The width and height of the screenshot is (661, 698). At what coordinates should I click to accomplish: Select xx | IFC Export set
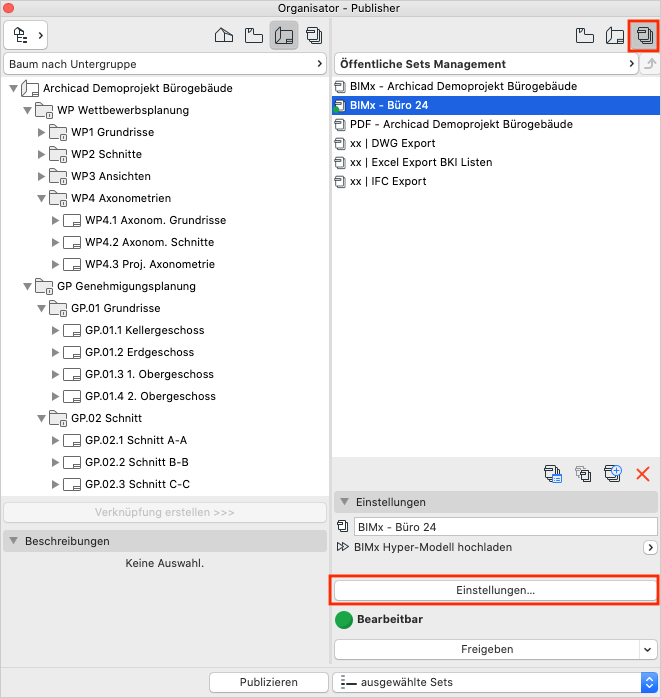click(x=496, y=182)
